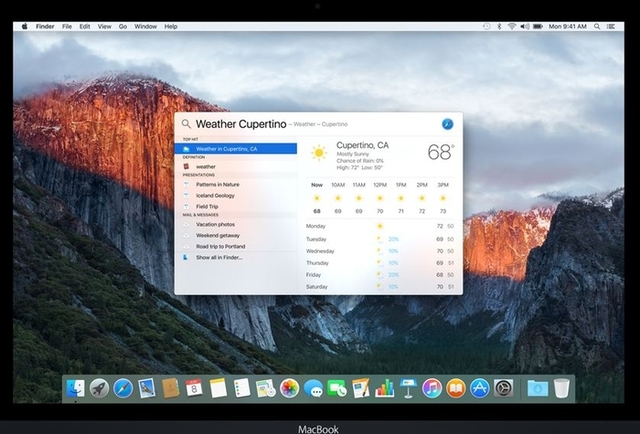Open Numbers bar chart icon

pos(384,388)
